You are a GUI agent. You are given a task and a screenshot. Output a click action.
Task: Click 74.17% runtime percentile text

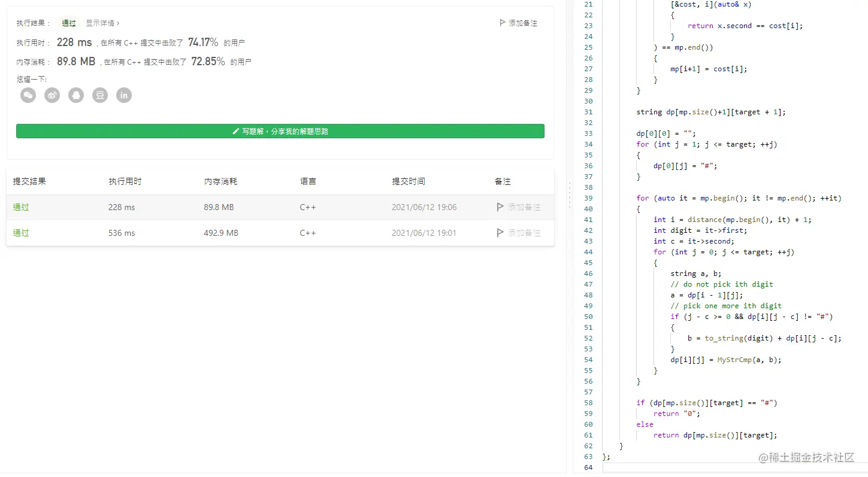[x=203, y=42]
